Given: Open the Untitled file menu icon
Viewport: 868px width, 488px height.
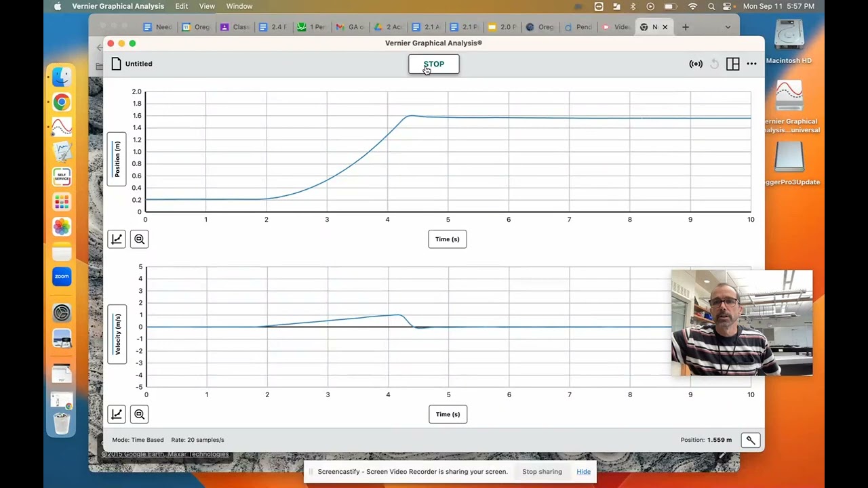Looking at the screenshot, I should pos(117,64).
